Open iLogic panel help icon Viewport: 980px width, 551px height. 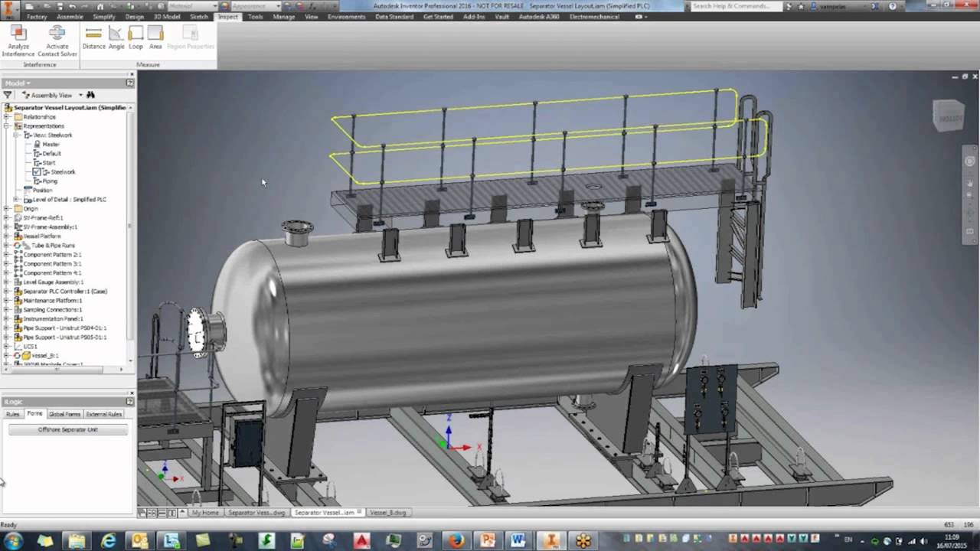[130, 402]
